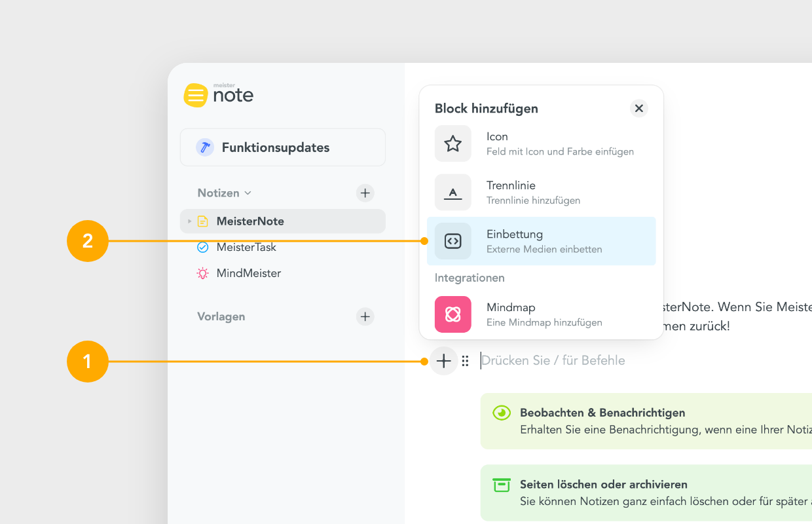Click the eye icon in Beobachten card
The width and height of the screenshot is (812, 524).
502,413
